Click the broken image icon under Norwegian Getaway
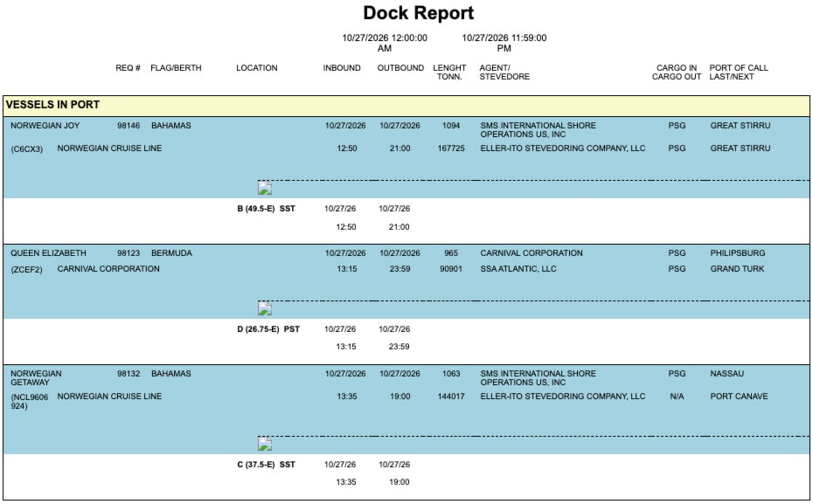The height and width of the screenshot is (504, 813). coord(265,444)
